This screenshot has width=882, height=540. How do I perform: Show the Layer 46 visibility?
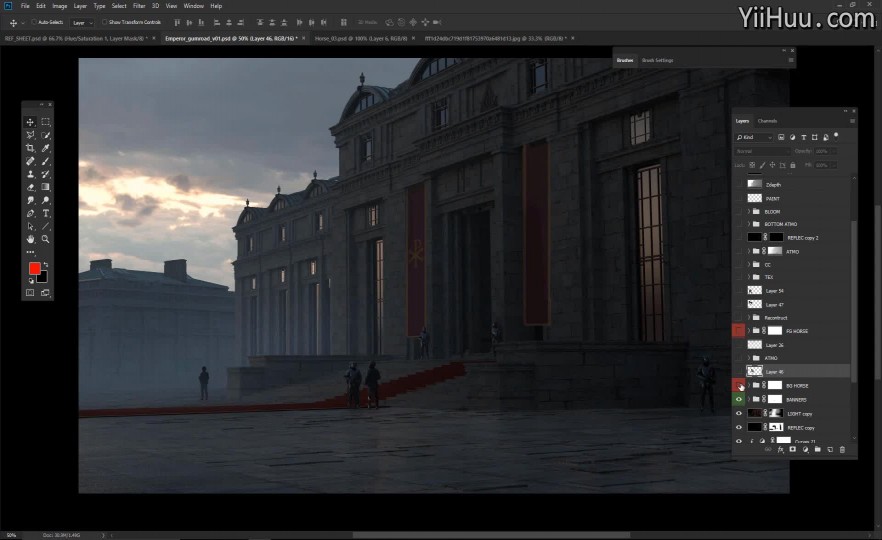(739, 372)
